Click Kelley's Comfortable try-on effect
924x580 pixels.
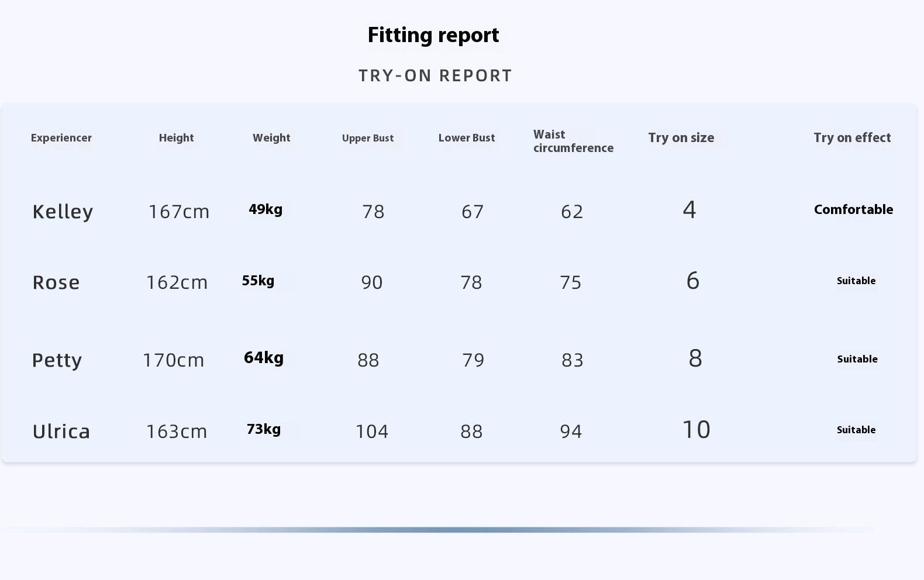(853, 209)
